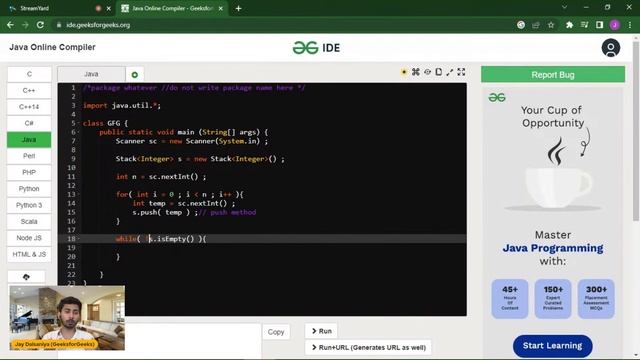Collapse the while loop fold on line 18

pyautogui.click(x=79, y=239)
